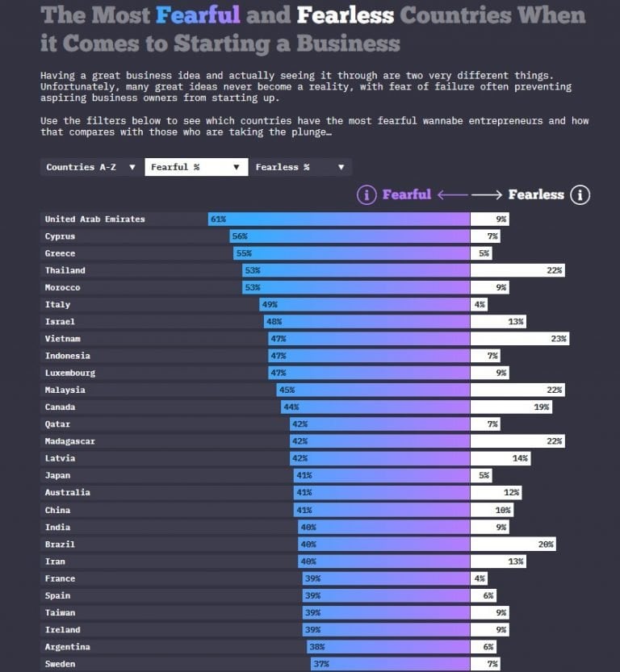Click Canada's 44% fearful bar
620x672 pixels.
tap(374, 407)
